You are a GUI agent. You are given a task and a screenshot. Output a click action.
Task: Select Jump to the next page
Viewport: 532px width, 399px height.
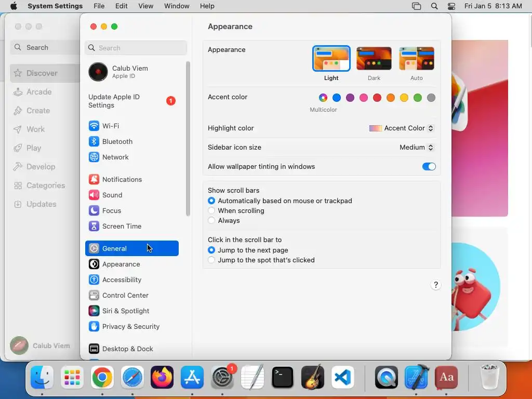pyautogui.click(x=211, y=250)
